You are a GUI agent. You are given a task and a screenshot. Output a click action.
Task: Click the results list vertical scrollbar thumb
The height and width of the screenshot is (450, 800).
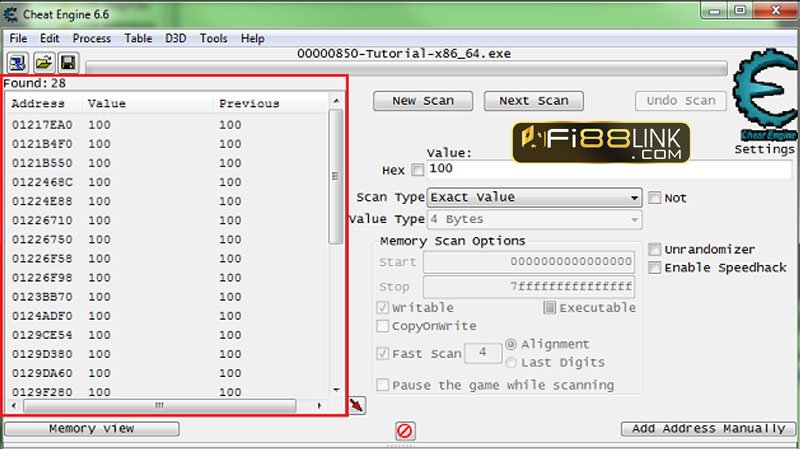(x=335, y=177)
